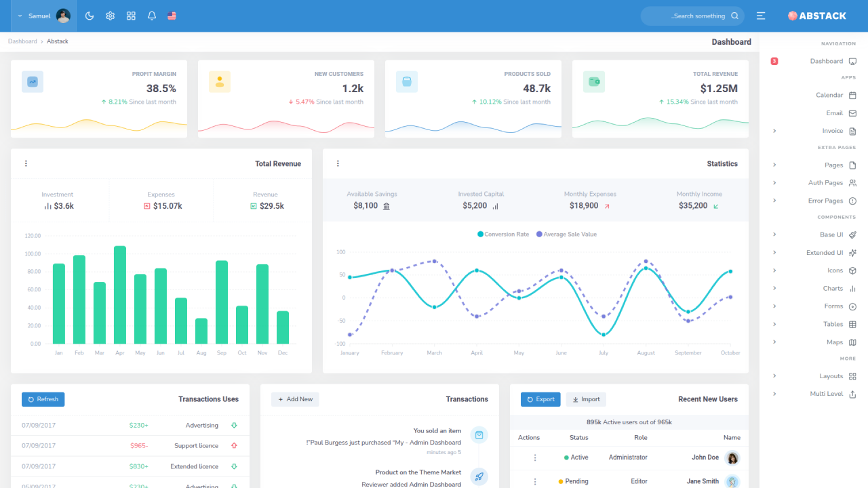Screen dimensions: 868x488
Task: Open actions menu for Jane Smith
Action: 535,481
